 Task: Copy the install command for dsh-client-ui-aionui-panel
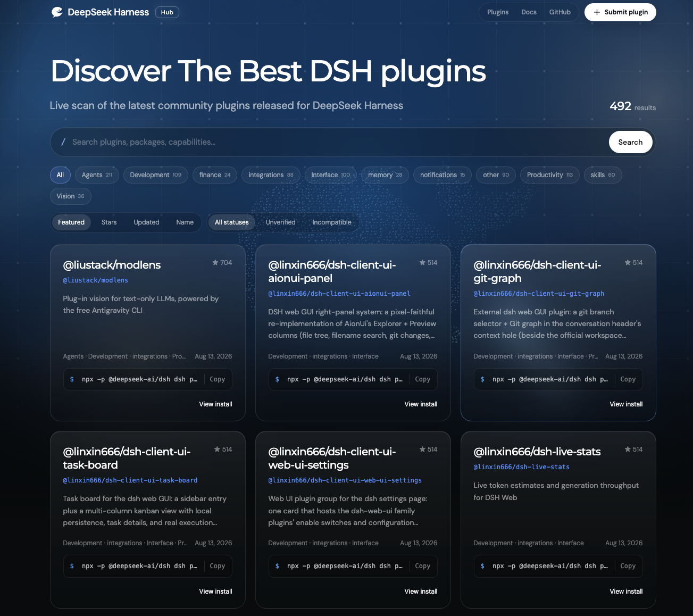[422, 379]
